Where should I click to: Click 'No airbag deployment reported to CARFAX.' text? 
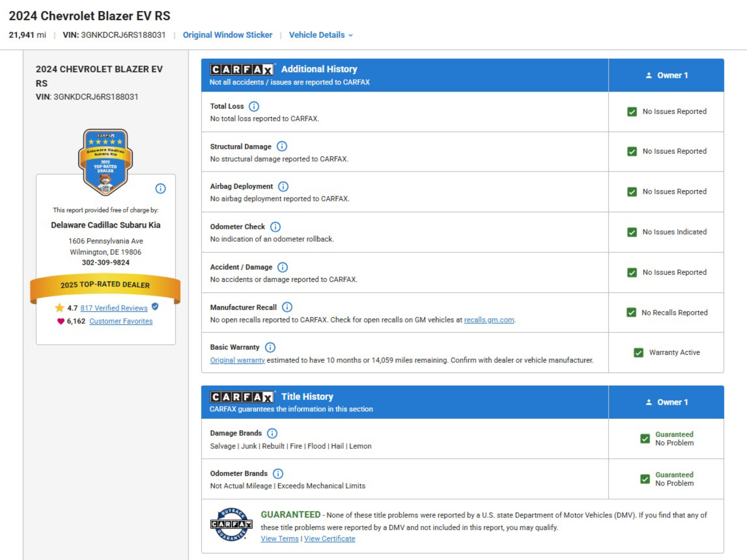point(280,199)
